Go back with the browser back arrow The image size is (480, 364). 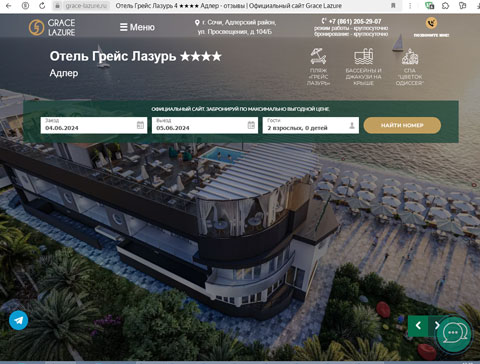point(9,6)
